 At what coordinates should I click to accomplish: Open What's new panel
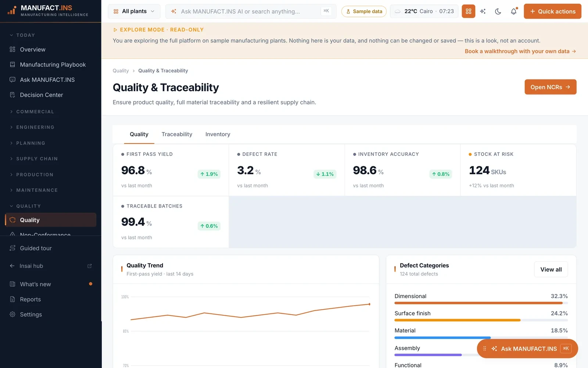click(x=51, y=284)
